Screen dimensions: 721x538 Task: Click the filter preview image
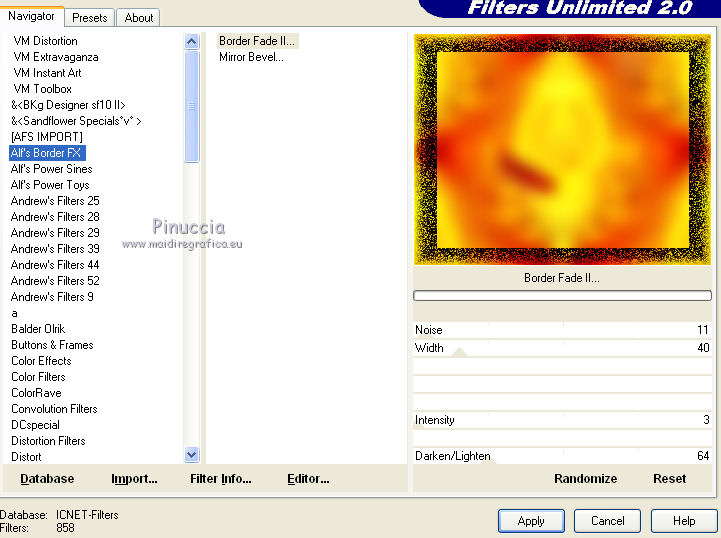click(562, 149)
